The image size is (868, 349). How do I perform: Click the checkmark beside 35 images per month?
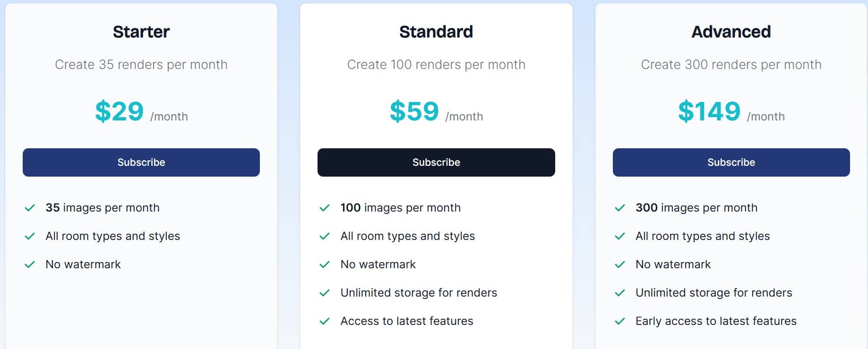pyautogui.click(x=30, y=207)
